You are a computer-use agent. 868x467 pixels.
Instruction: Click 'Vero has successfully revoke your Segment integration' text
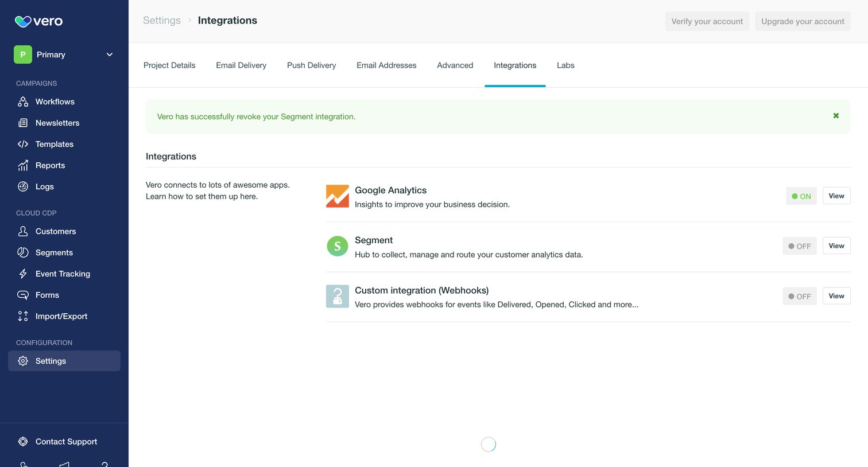[256, 116]
